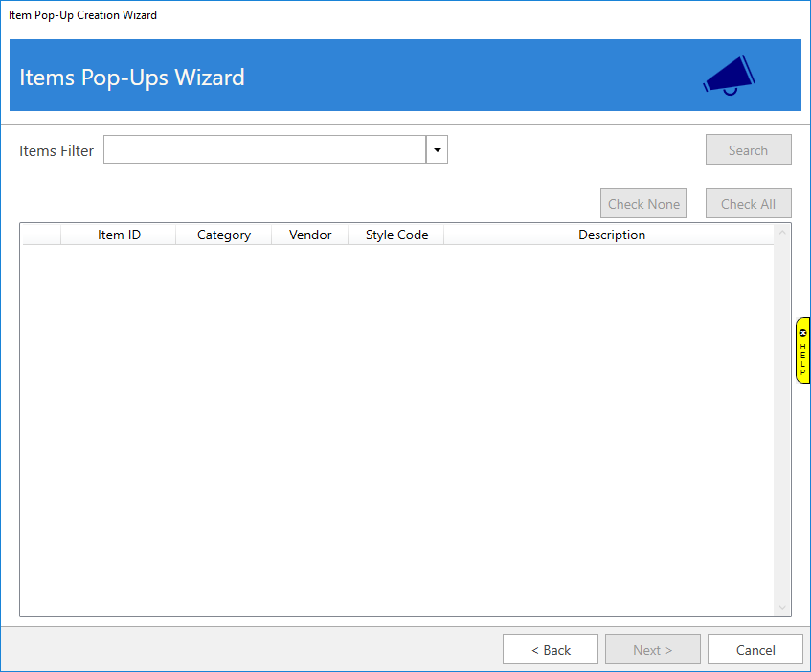Open the yellow HELP side tab
Image resolution: width=811 pixels, height=672 pixels.
coord(802,357)
